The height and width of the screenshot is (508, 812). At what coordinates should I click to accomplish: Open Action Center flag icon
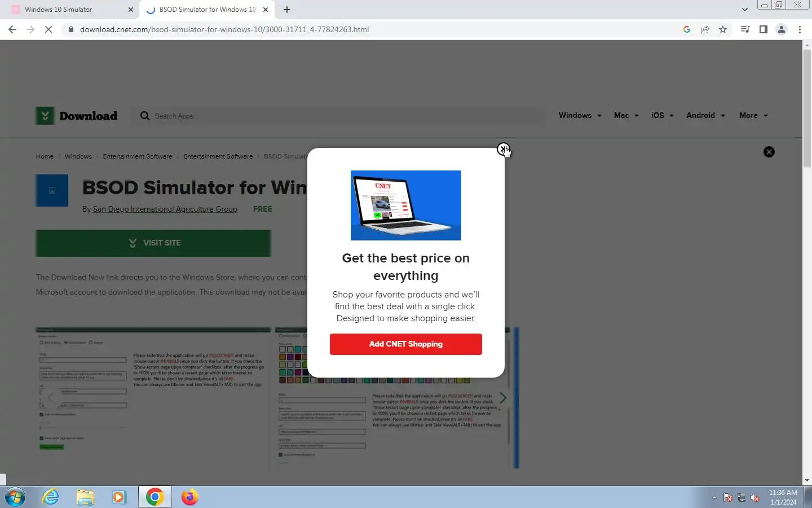tap(728, 498)
